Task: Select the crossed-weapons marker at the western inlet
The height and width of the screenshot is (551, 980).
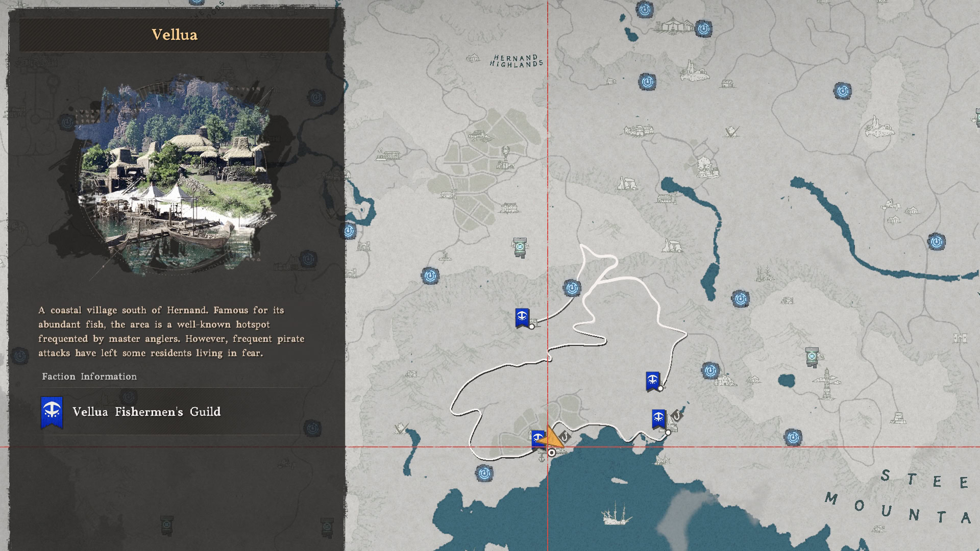Action: point(402,428)
